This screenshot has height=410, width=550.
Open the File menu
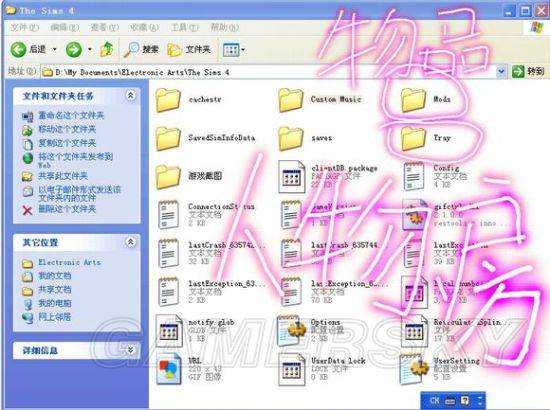pyautogui.click(x=24, y=27)
